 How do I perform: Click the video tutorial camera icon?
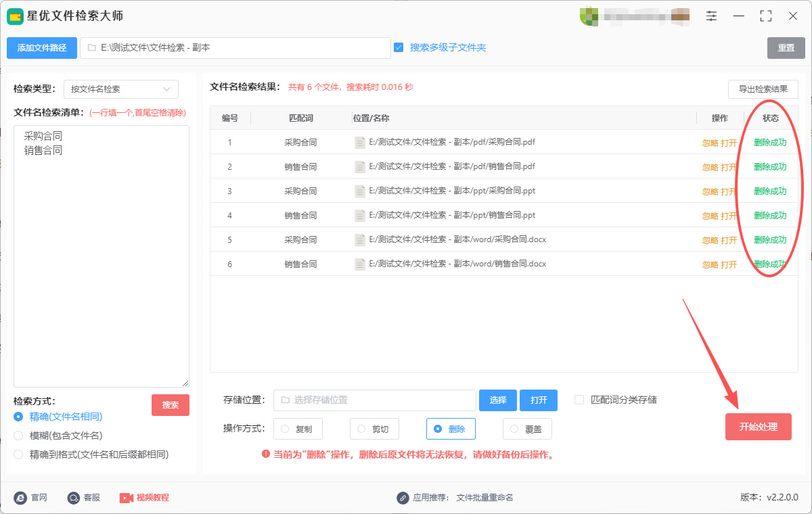click(x=127, y=498)
